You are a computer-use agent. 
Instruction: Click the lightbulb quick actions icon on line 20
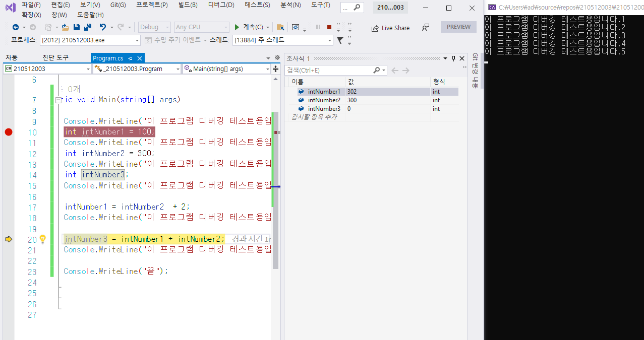click(x=43, y=239)
